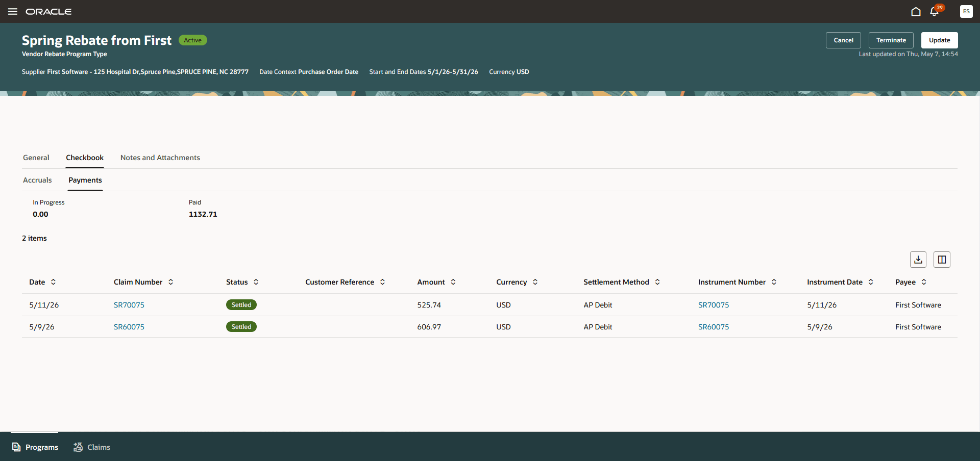Screen dimensions: 980x461
Task: Open the Claims section label
Action: [99, 447]
